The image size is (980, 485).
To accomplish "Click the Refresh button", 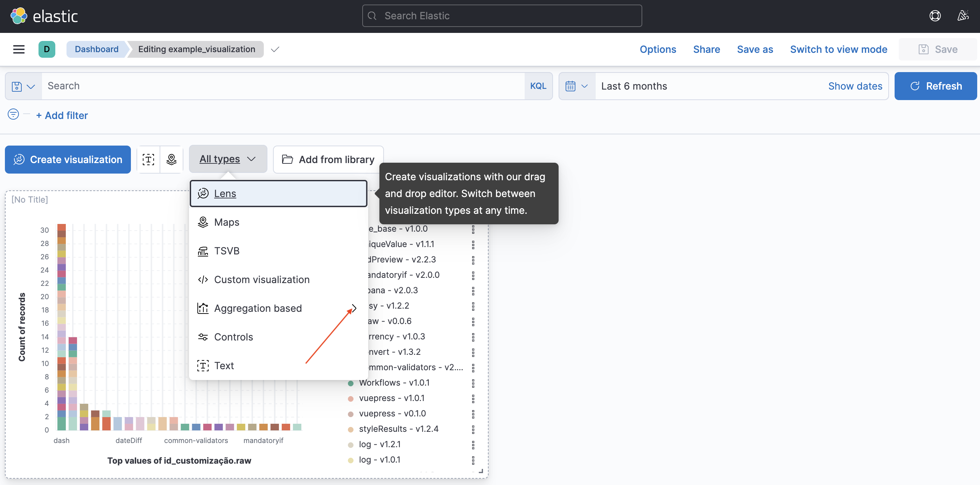I will click(936, 86).
